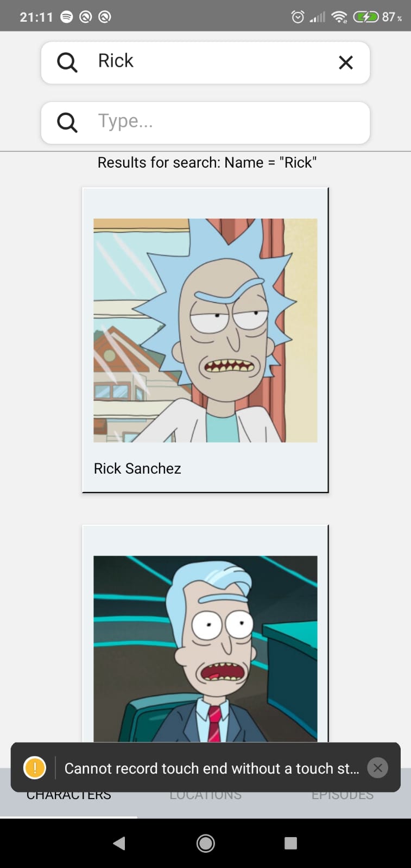Tap the Android back navigation button
The height and width of the screenshot is (868, 411).
click(119, 843)
